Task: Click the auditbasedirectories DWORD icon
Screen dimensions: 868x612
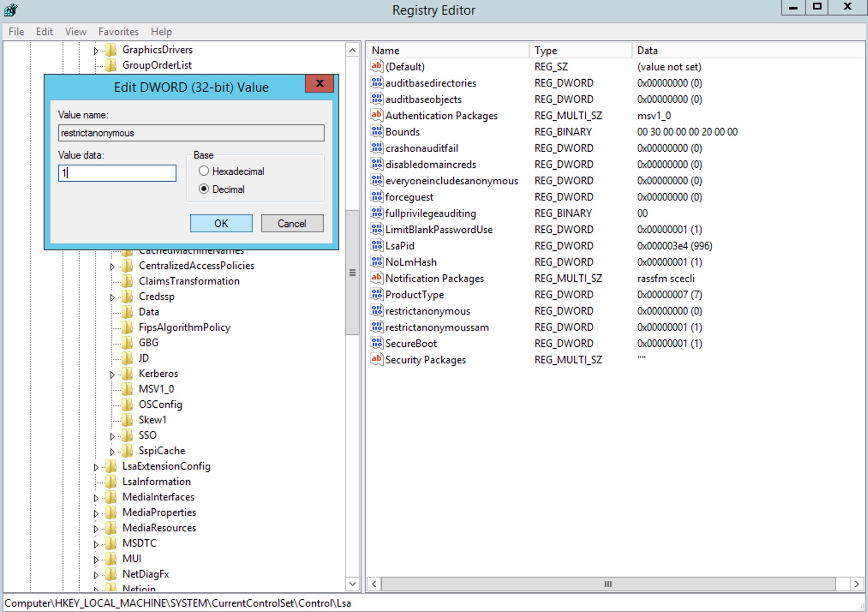Action: tap(377, 83)
